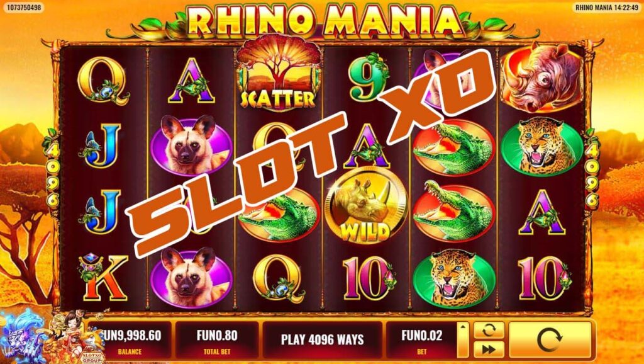Enable turbo mode with the fast-forward icon
This screenshot has height=364, width=644.
[489, 350]
